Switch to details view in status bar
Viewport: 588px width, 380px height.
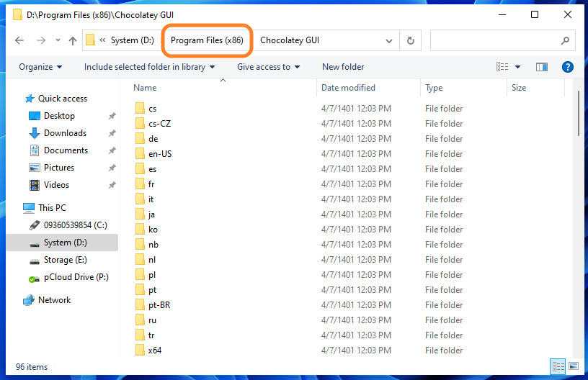click(x=558, y=366)
